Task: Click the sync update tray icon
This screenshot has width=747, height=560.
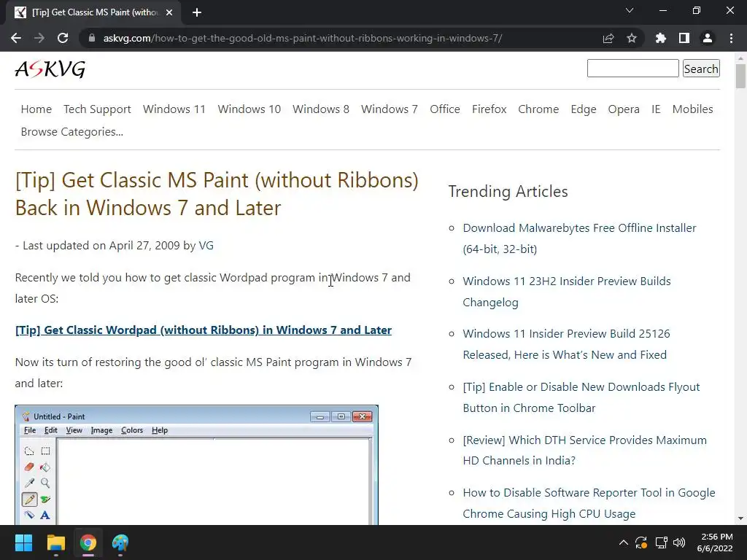Action: point(641,542)
